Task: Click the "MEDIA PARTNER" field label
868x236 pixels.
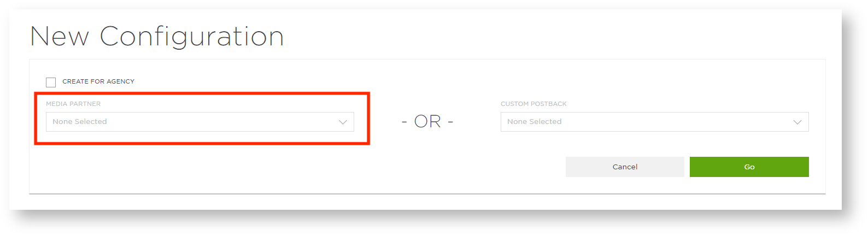Action: click(x=73, y=104)
